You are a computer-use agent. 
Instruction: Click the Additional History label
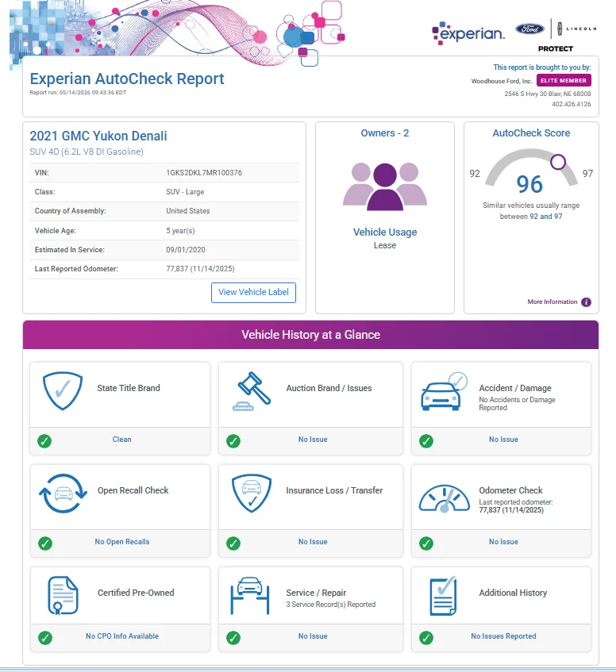coord(513,593)
